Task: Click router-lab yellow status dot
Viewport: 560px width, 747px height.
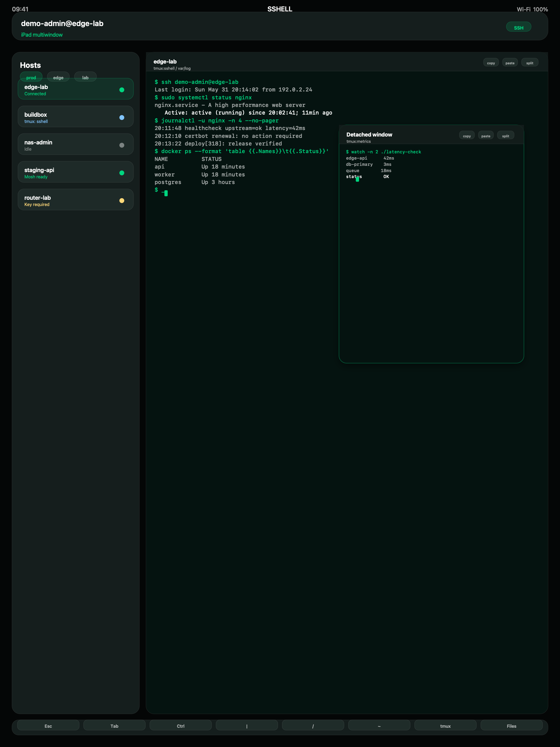Action: point(122,201)
